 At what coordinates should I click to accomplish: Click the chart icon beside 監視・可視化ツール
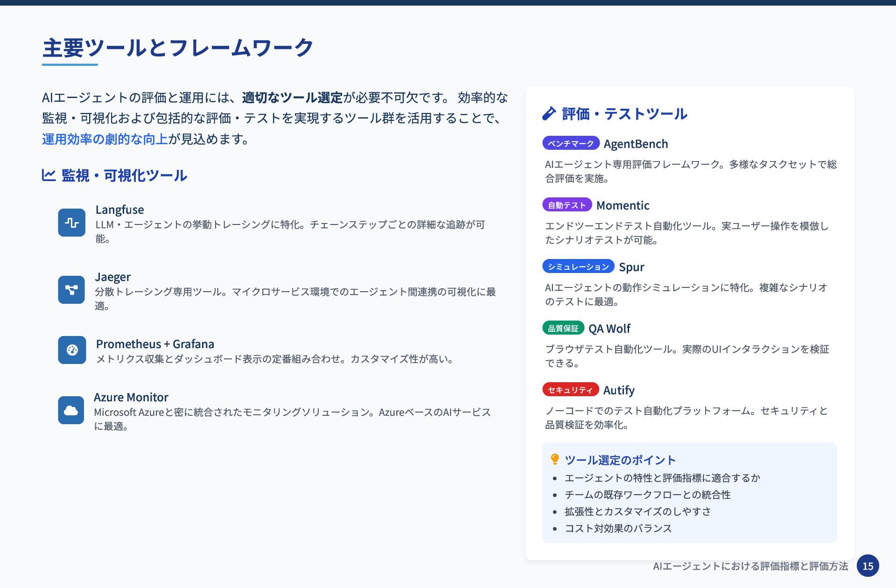(49, 175)
